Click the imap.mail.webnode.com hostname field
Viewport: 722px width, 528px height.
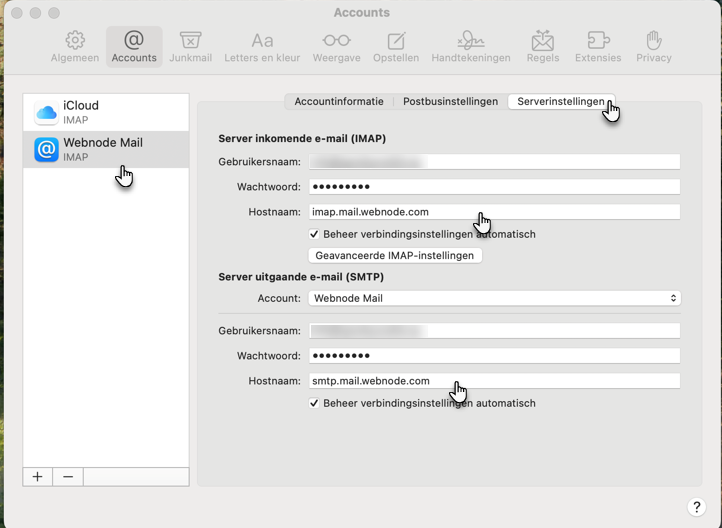[495, 212]
